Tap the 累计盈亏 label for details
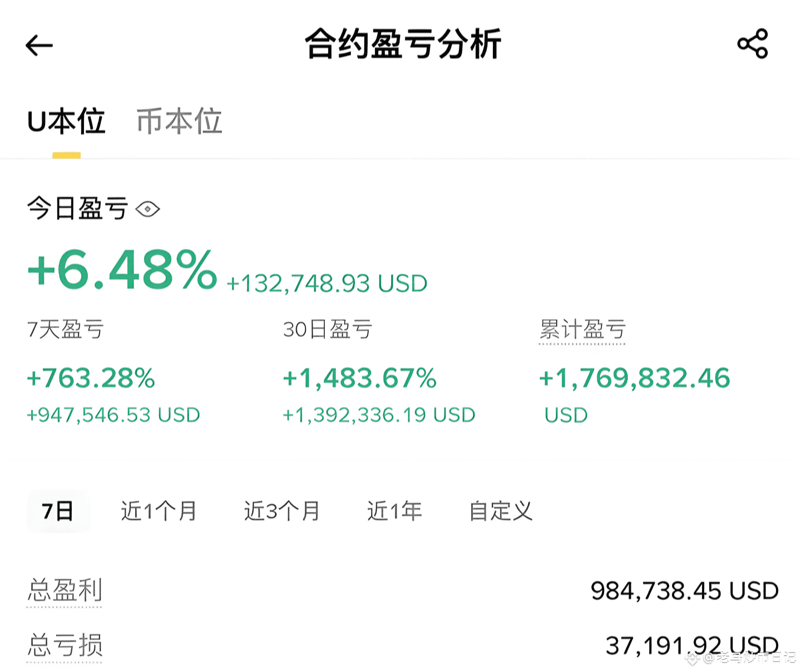This screenshot has width=801, height=672. pos(582,330)
